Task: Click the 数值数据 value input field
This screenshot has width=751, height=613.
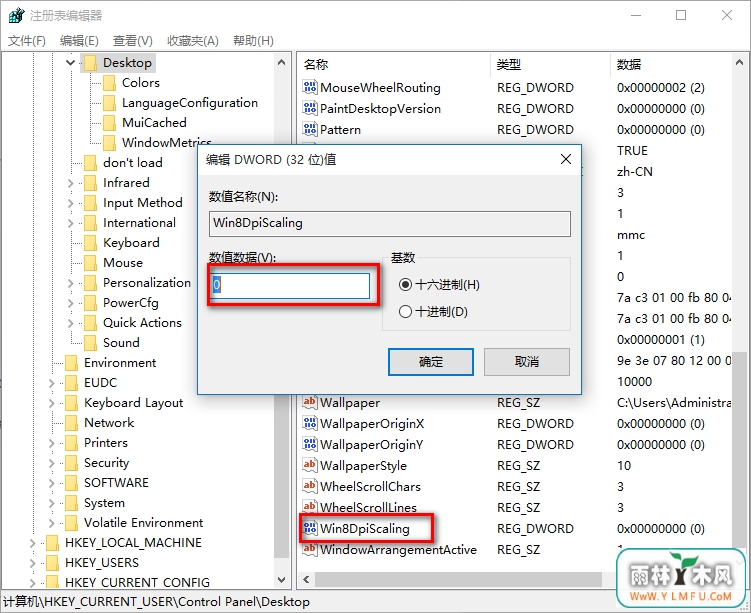Action: pos(290,285)
